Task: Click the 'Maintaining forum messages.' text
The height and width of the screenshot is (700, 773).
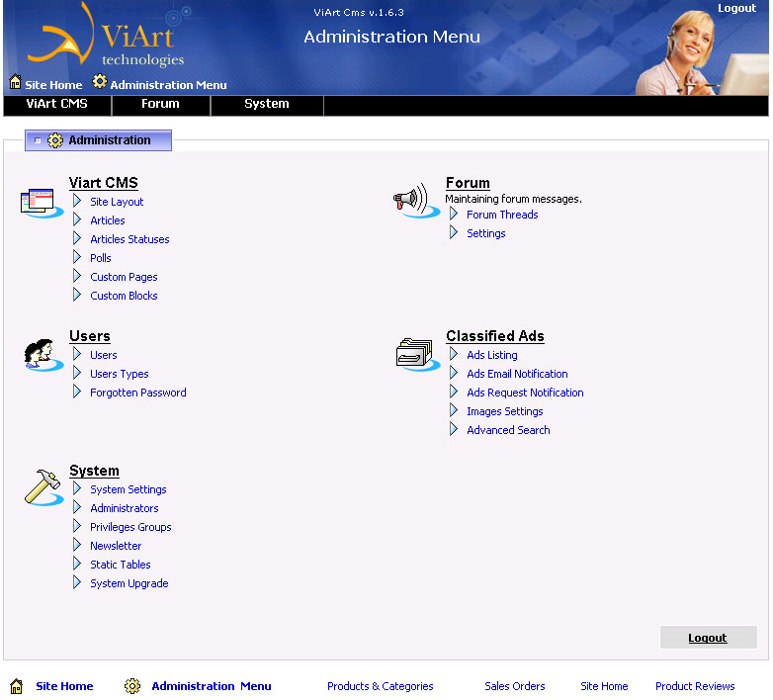Action: coord(513,199)
